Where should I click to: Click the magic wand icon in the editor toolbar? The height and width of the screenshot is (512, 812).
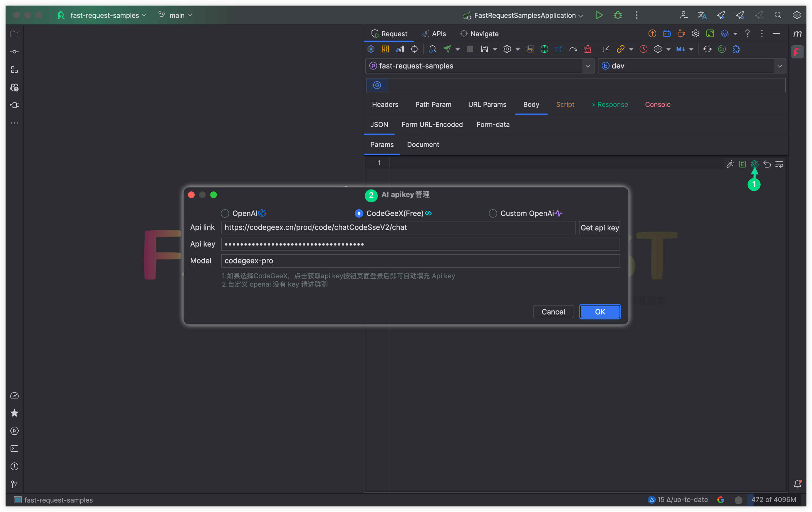(730, 164)
